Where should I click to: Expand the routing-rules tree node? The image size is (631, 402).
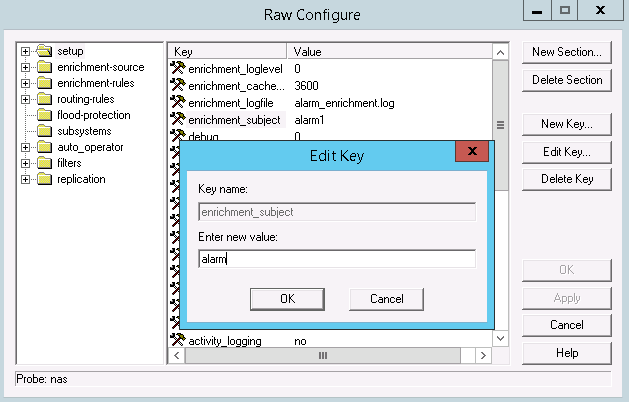(25, 99)
